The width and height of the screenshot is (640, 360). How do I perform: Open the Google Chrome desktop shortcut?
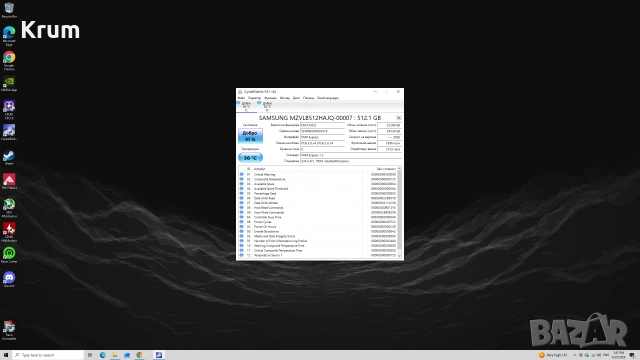[9, 60]
